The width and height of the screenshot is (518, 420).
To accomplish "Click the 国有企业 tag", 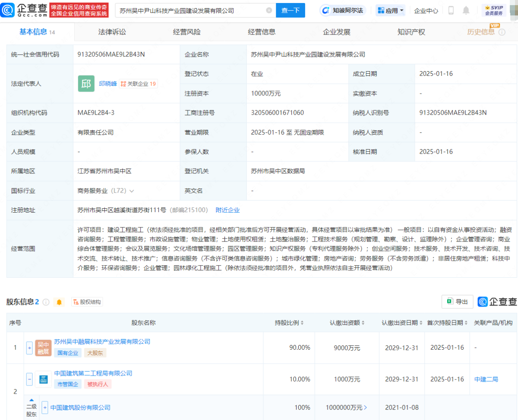I will point(68,353).
